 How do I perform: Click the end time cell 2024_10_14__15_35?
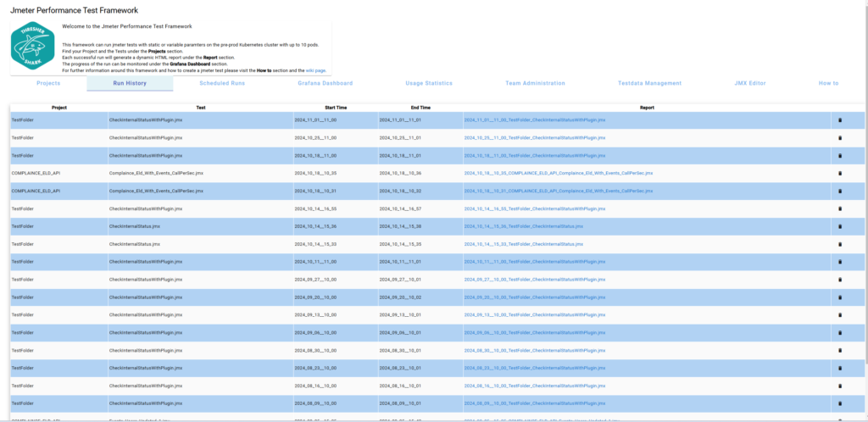[x=420, y=244]
